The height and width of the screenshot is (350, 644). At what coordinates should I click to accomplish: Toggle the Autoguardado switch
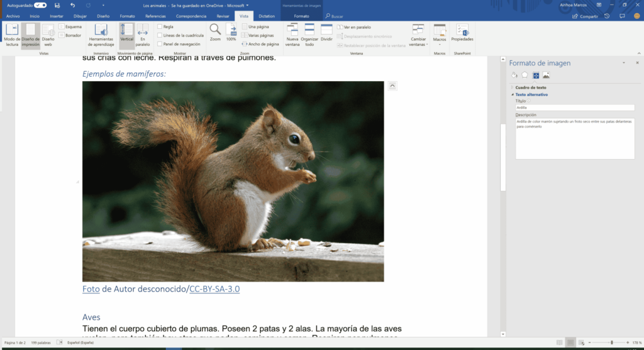[40, 5]
